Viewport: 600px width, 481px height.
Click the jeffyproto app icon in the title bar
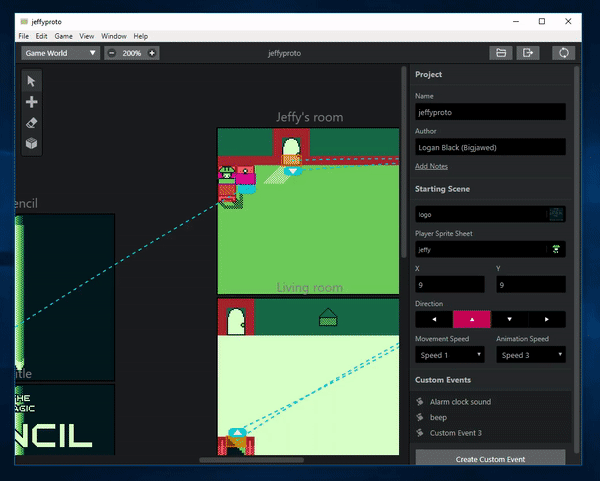[24, 21]
